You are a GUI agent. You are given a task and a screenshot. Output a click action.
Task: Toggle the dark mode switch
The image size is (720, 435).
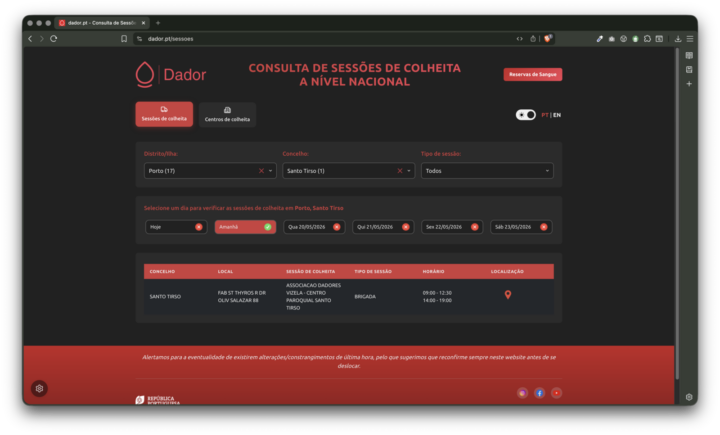(526, 115)
